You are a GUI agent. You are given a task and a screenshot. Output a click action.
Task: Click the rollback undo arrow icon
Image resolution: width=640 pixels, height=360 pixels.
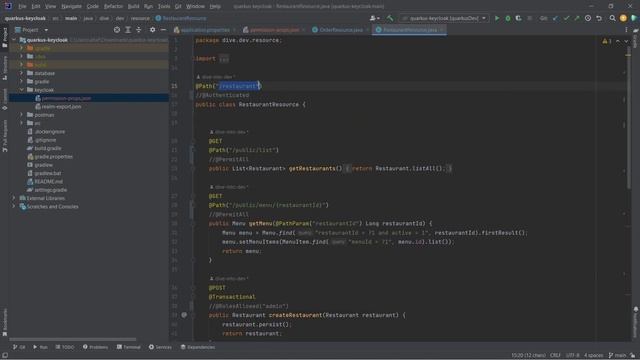coord(599,18)
